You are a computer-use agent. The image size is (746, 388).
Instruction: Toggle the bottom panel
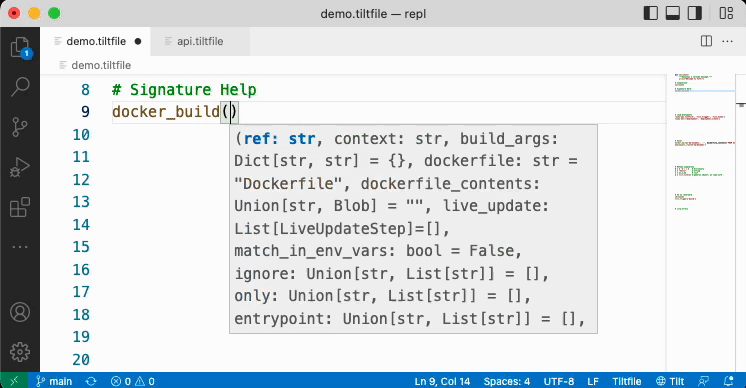672,13
